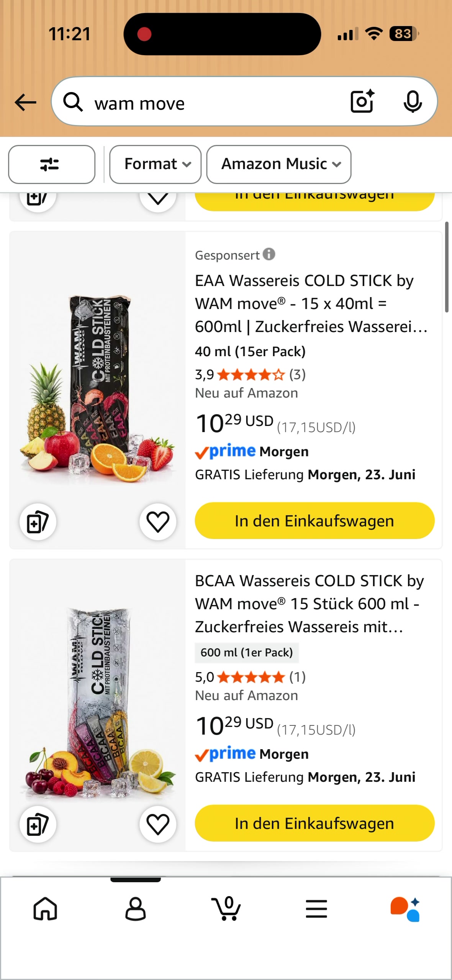Toggle wishlist heart on EAA Wassereis item
The width and height of the screenshot is (452, 980).
coord(158,522)
